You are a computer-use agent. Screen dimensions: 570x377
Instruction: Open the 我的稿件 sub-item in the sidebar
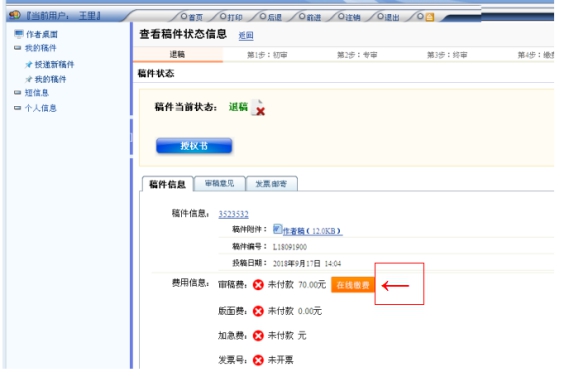coord(50,79)
